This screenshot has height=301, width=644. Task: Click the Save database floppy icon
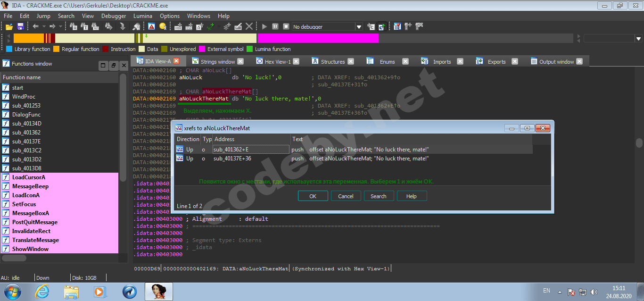coord(20,27)
